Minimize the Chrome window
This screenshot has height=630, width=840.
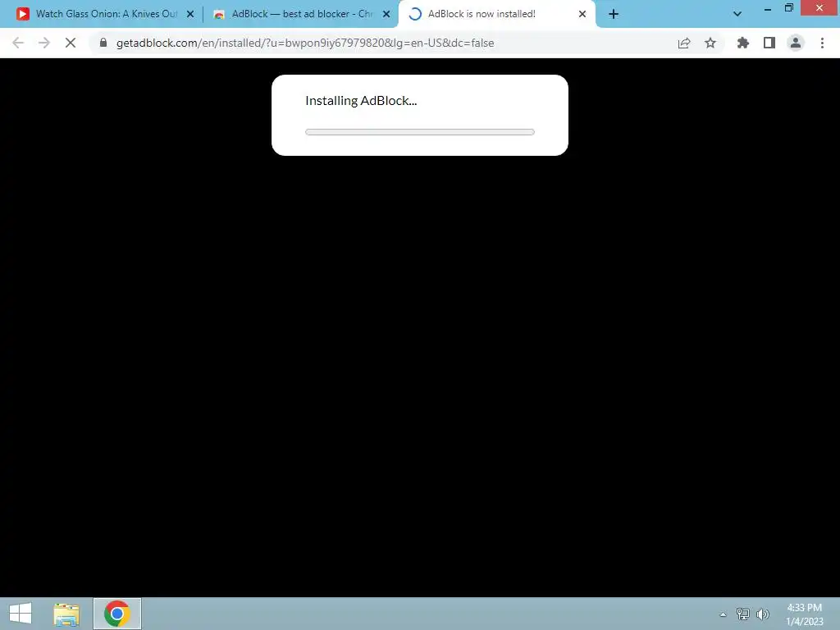pos(768,8)
